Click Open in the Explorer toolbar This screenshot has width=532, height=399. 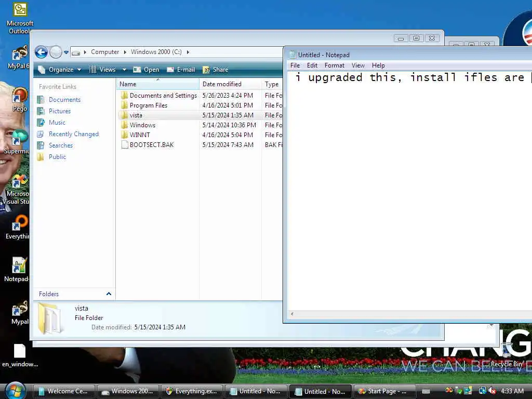[x=146, y=70]
